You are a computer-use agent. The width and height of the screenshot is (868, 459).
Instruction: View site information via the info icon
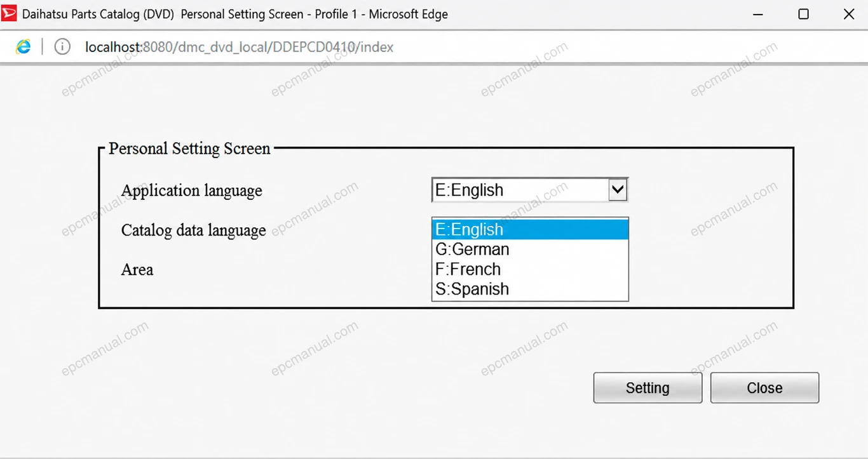pos(62,46)
